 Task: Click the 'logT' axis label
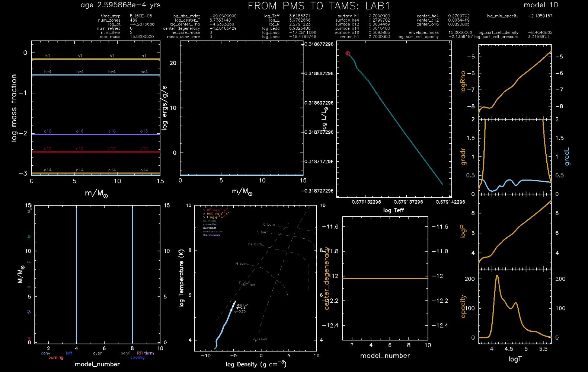515,359
